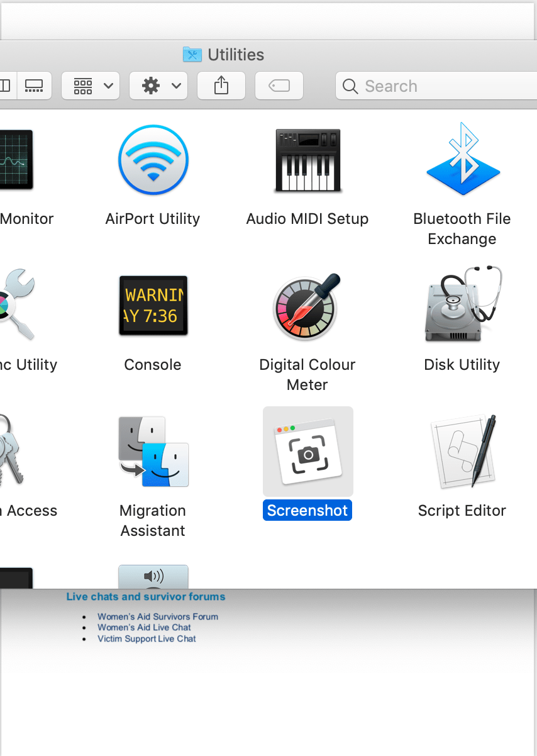Click the Disk Utility label
This screenshot has width=537, height=756.
click(x=462, y=365)
